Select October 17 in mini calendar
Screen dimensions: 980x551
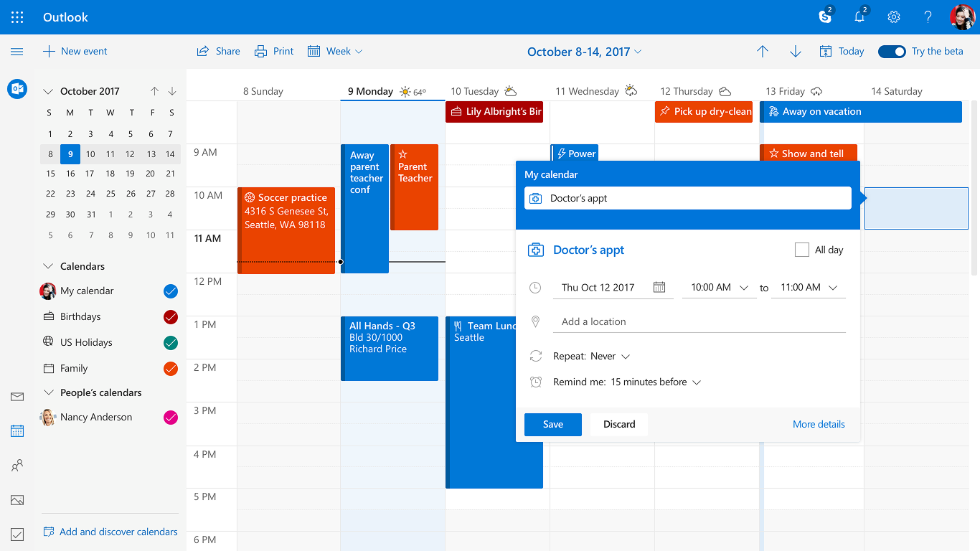tap(90, 174)
